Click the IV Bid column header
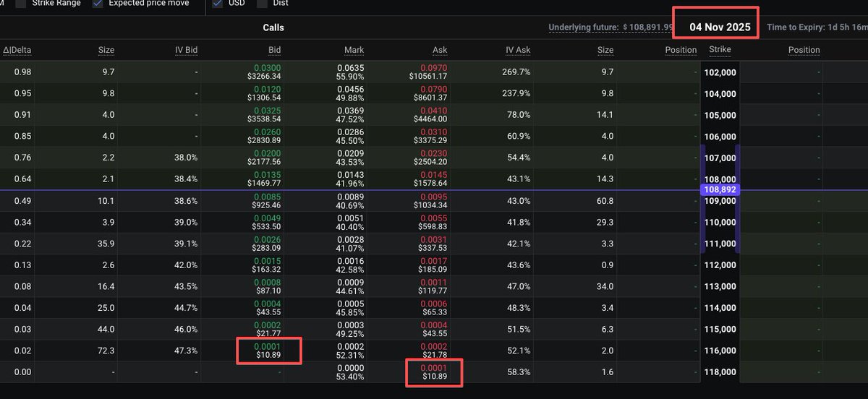This screenshot has height=399, width=868. 186,50
